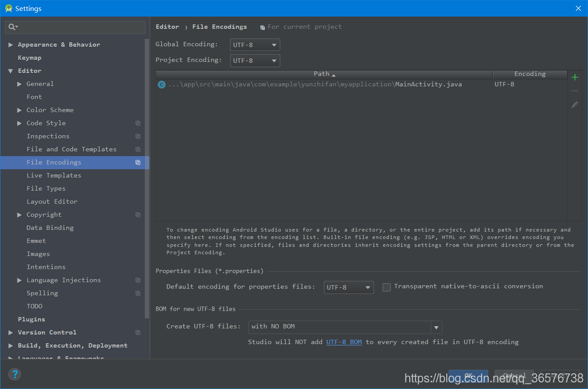Click into the settings search field
This screenshot has width=588, height=389.
click(75, 27)
